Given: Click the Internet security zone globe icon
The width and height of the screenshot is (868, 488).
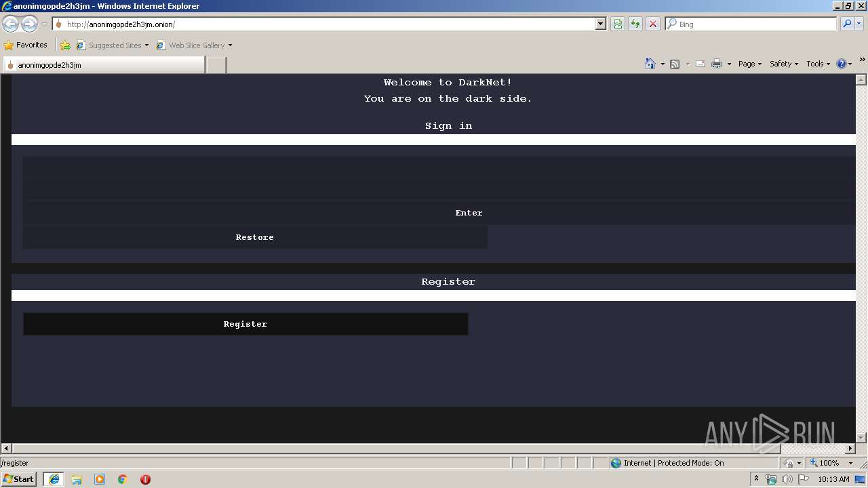Looking at the screenshot, I should 616,463.
